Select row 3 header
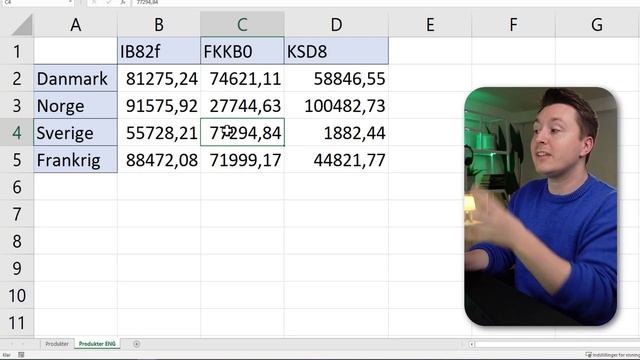640x360 pixels. (x=17, y=105)
